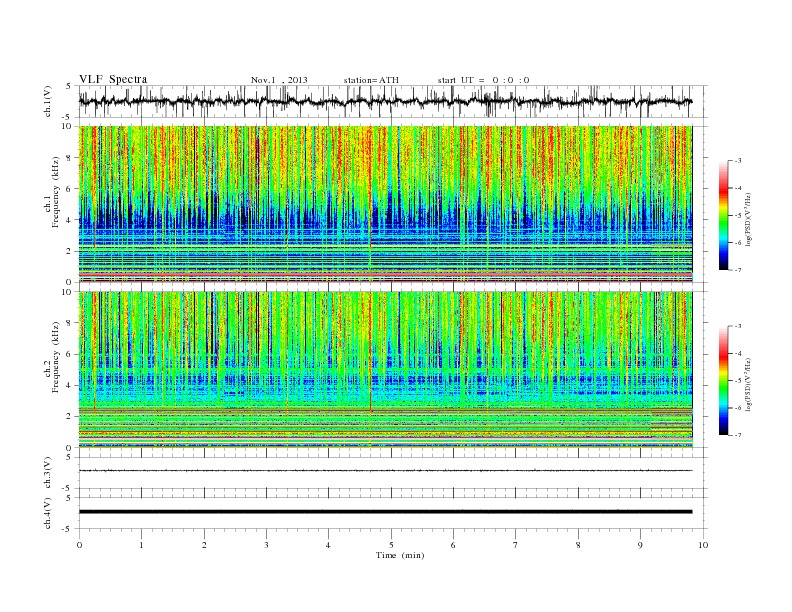The width and height of the screenshot is (792, 612).
Task: Click the 'ch.4(V)' axis label
Action: (x=48, y=513)
